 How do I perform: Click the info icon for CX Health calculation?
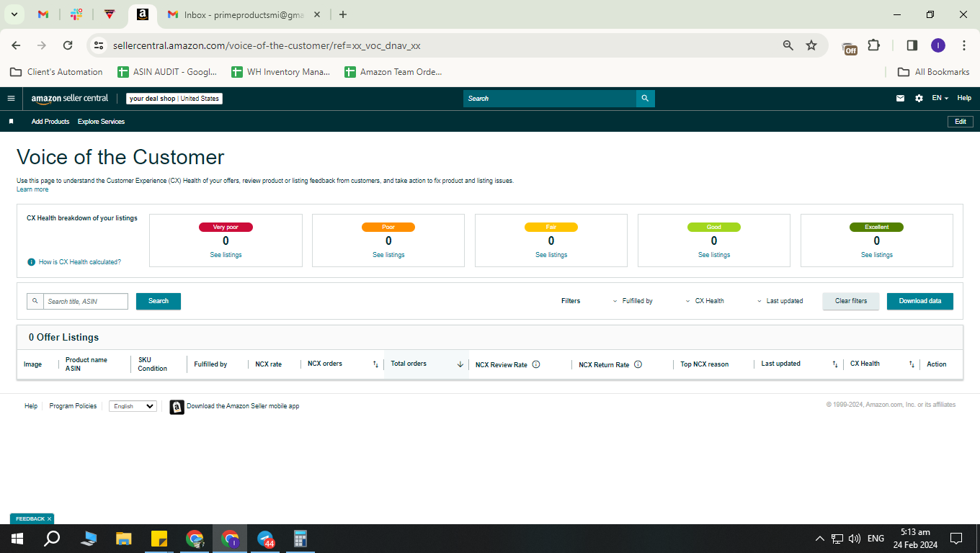31,262
